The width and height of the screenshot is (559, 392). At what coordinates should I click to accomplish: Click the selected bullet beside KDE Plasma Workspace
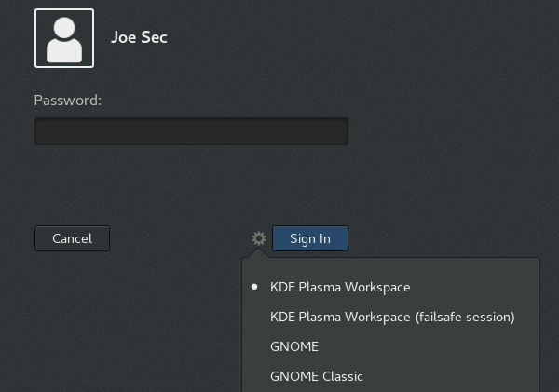click(x=254, y=287)
